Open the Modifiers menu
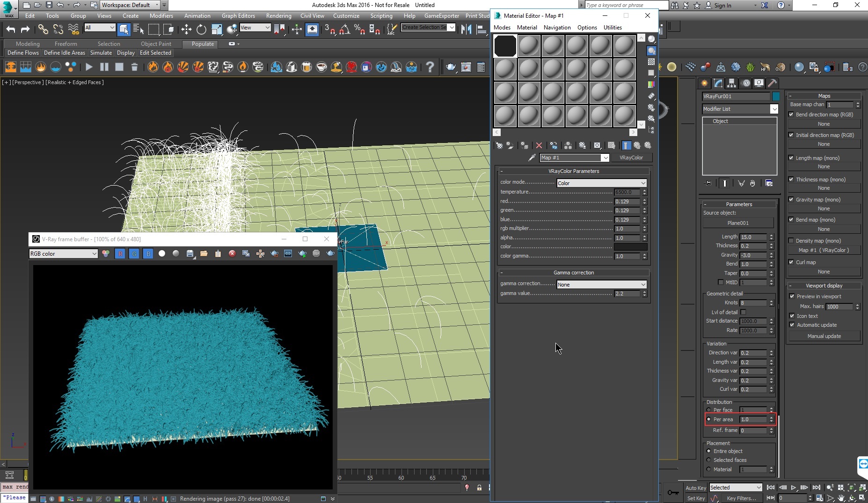The height and width of the screenshot is (503, 868). (x=161, y=16)
